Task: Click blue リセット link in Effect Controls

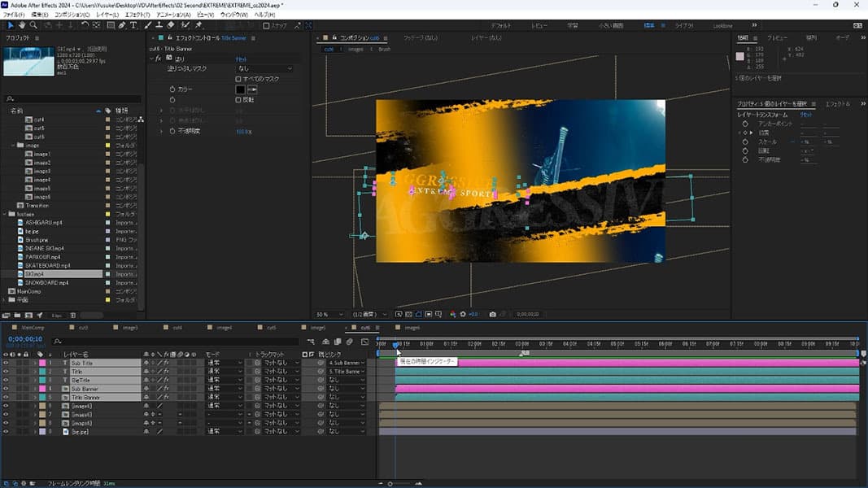Action: click(242, 59)
